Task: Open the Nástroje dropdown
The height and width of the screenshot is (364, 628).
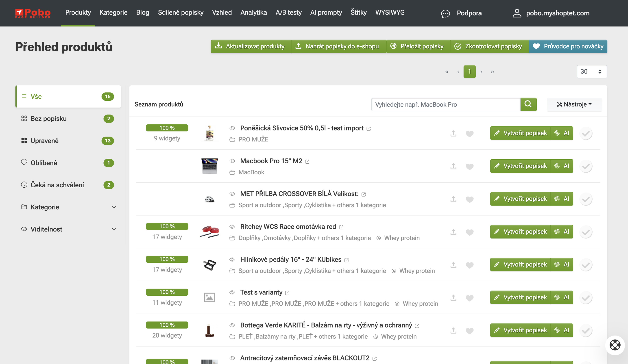Action: [x=574, y=105]
